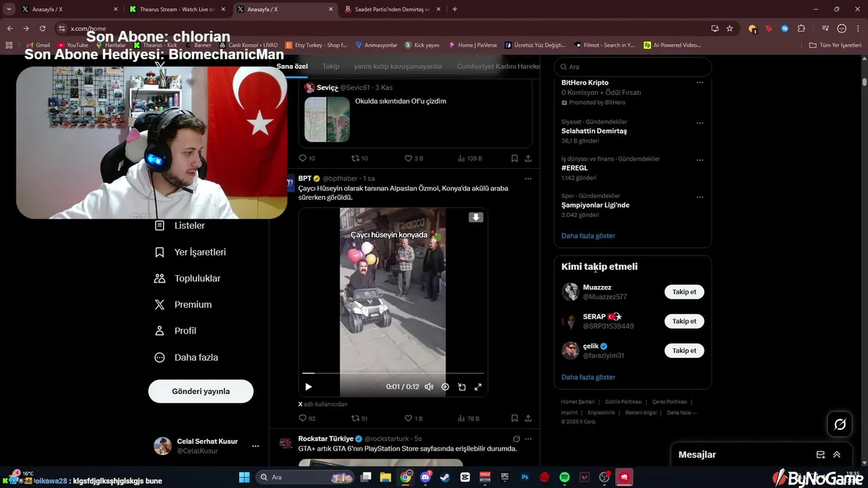Viewport: 868px width, 488px height.
Task: Click reply icon on Seviçz post
Action: pos(303,158)
